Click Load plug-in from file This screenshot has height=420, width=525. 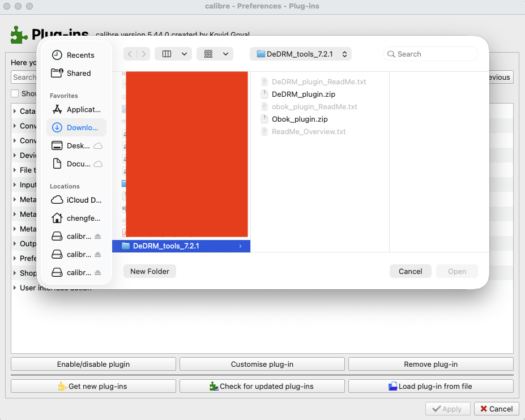(x=430, y=386)
